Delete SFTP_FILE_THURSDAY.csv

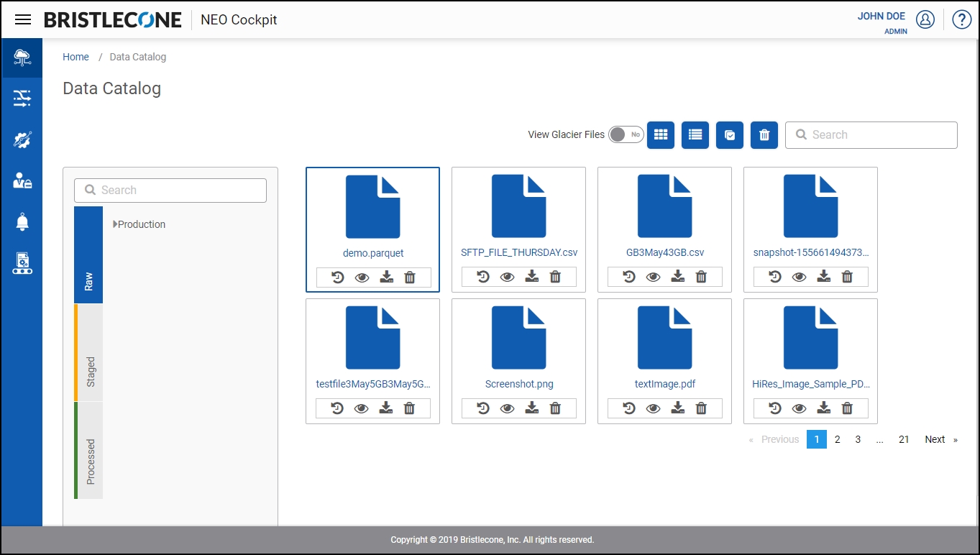(x=555, y=277)
